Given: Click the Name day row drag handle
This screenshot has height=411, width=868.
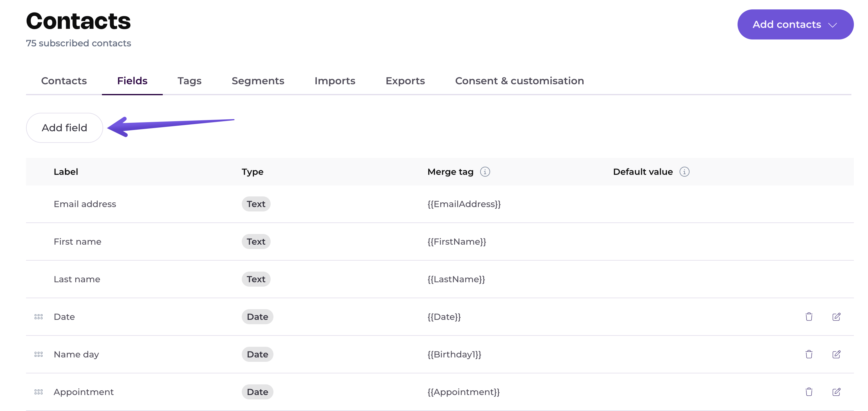Looking at the screenshot, I should pos(38,354).
